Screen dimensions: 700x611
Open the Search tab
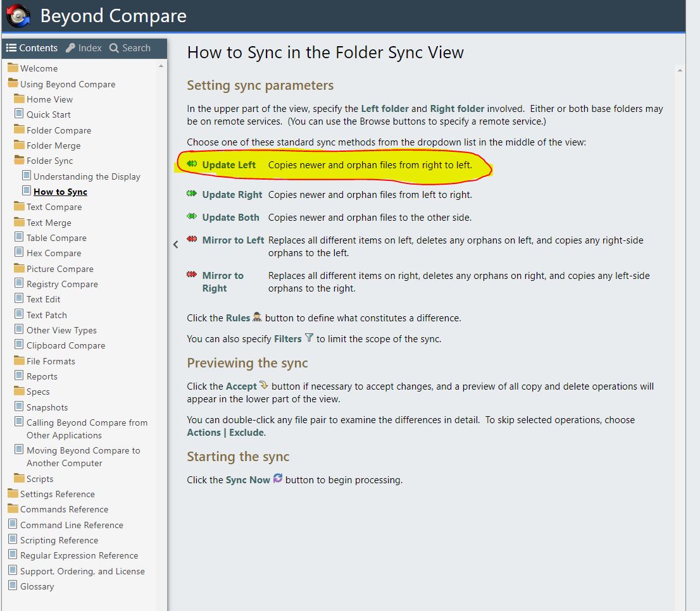pyautogui.click(x=130, y=47)
